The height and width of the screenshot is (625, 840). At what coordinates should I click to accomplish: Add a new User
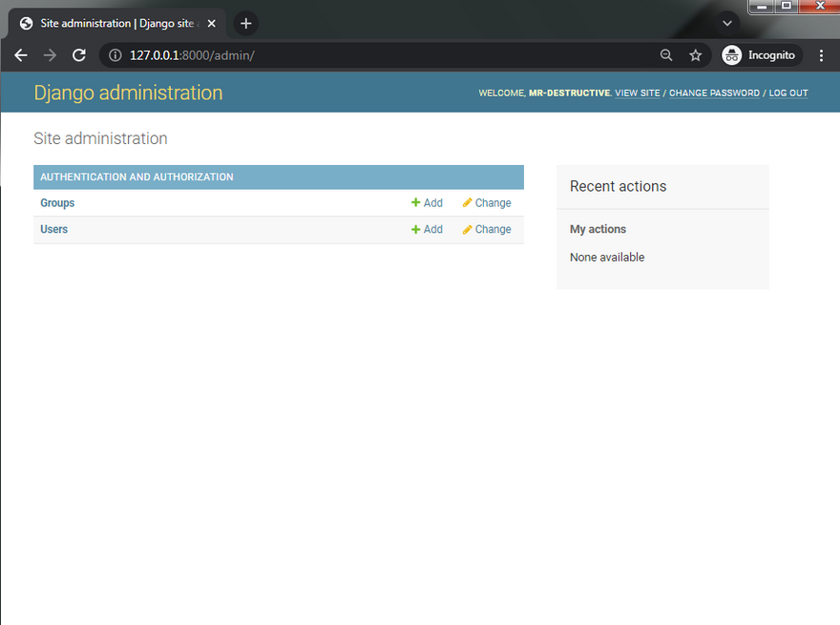427,229
